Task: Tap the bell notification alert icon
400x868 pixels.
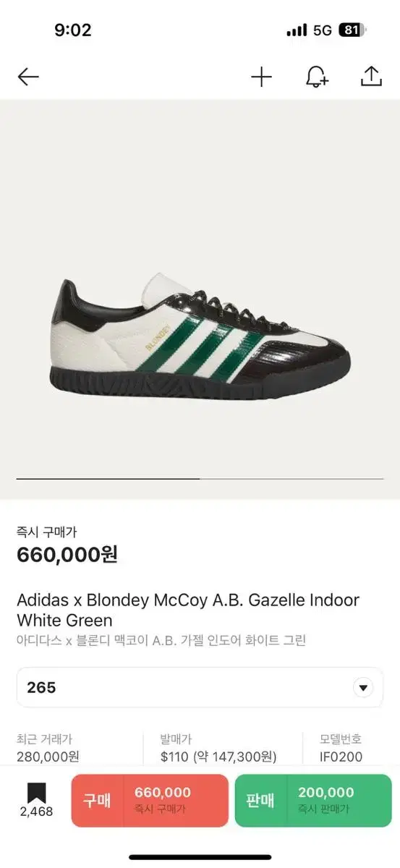Action: [316, 77]
